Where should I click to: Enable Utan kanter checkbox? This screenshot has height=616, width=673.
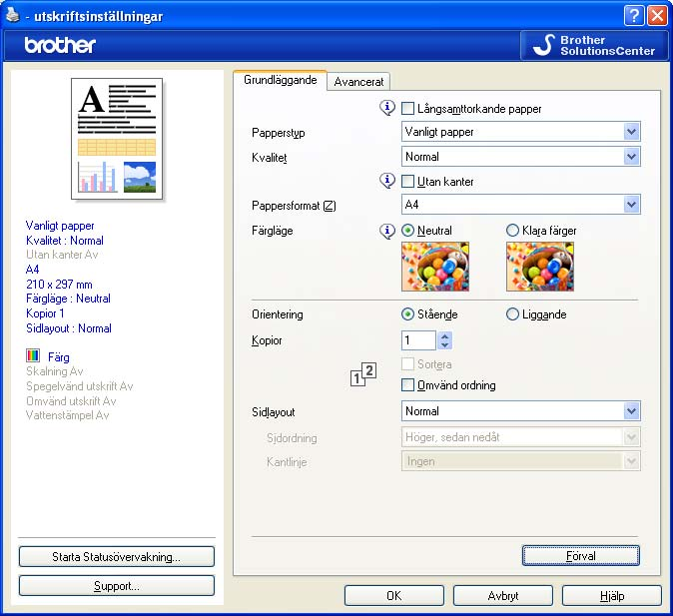[407, 181]
